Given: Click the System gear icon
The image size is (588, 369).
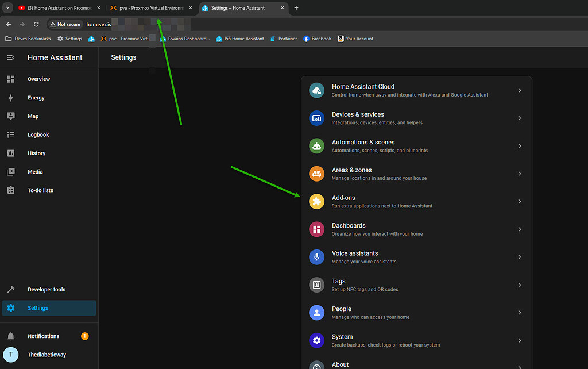Looking at the screenshot, I should pyautogui.click(x=316, y=340).
